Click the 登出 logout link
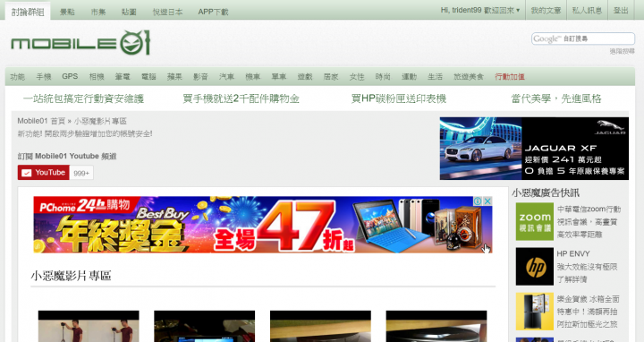644x342 pixels. (621, 10)
